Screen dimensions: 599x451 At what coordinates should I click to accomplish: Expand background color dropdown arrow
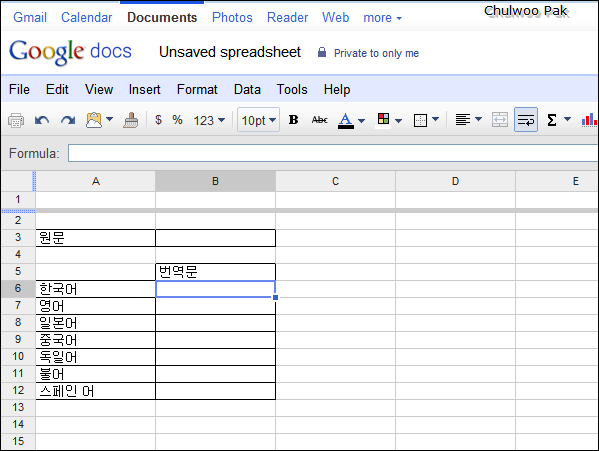[x=398, y=121]
